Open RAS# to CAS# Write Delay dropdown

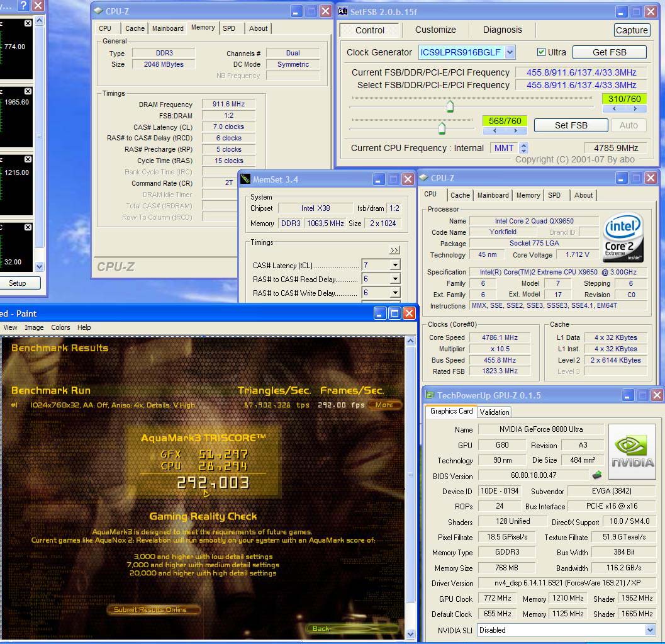pos(395,293)
